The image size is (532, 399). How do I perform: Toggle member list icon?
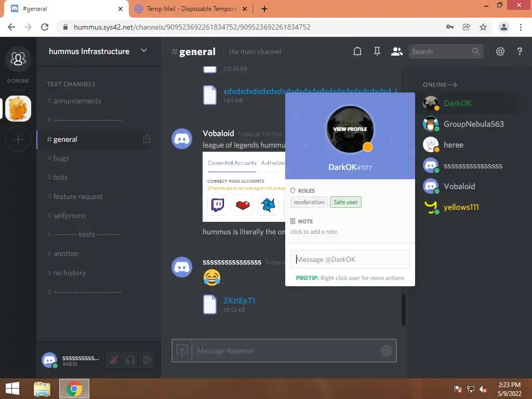pyautogui.click(x=396, y=51)
